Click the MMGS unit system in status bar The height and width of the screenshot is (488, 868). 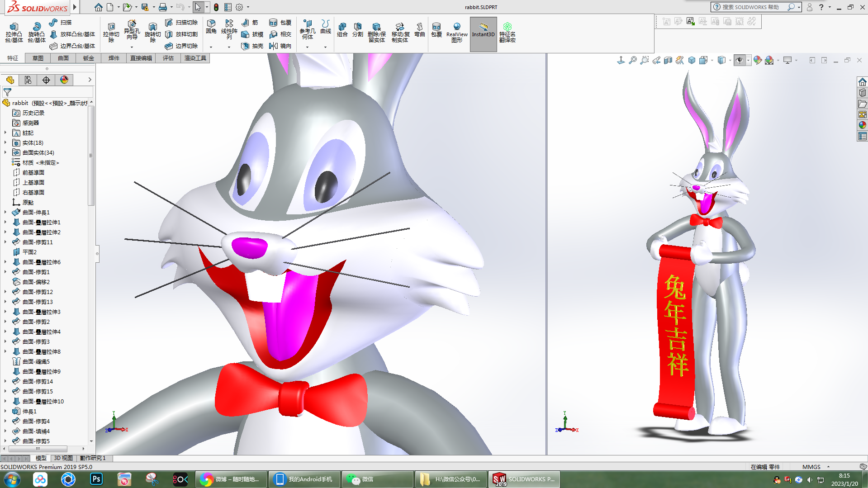(811, 467)
